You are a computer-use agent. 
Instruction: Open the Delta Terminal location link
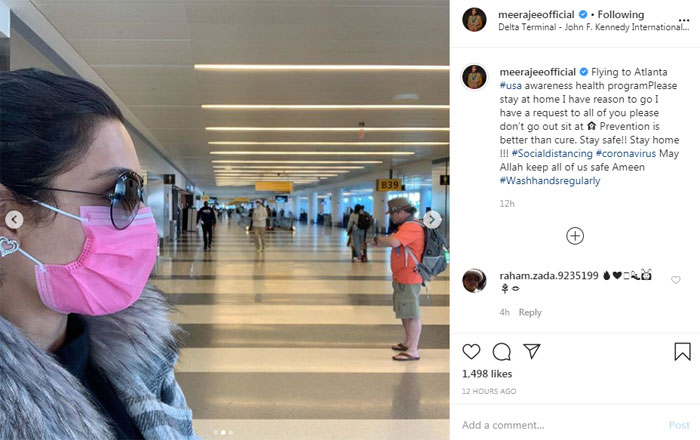pos(594,27)
